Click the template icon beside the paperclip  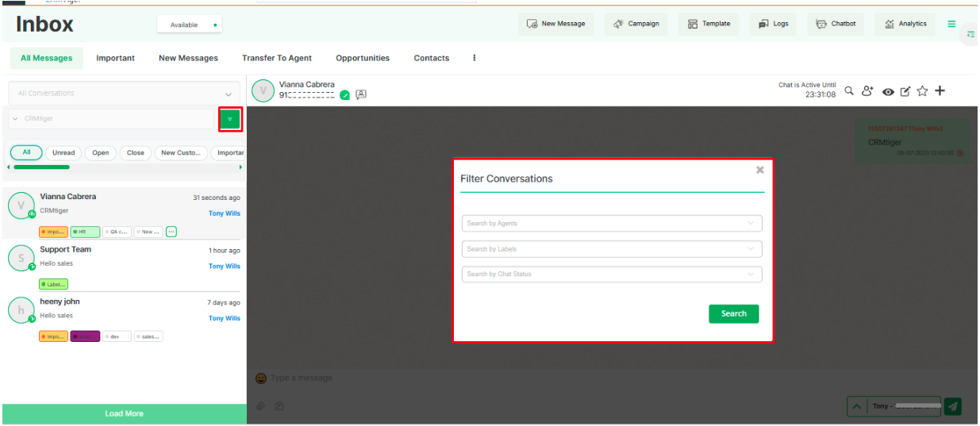(279, 406)
